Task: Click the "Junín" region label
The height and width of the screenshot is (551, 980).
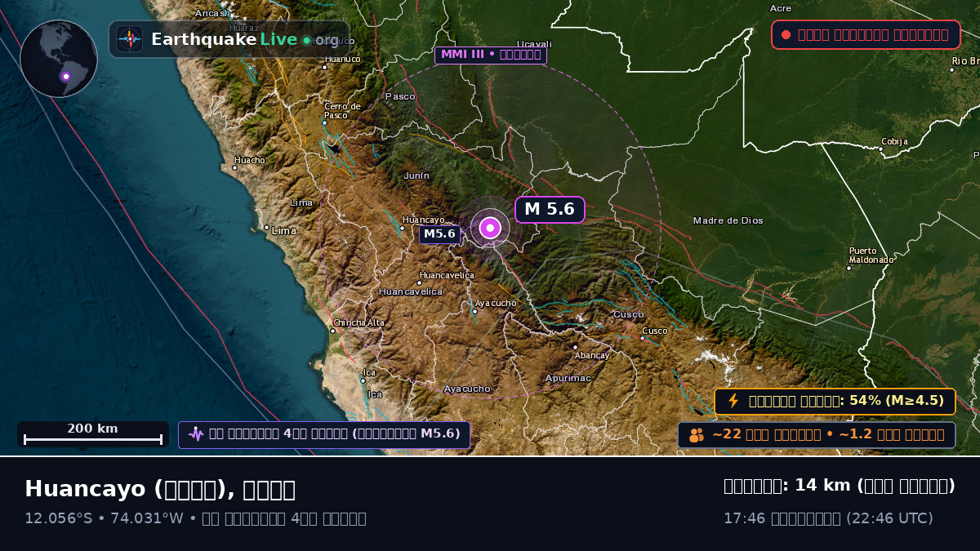Action: tap(416, 176)
